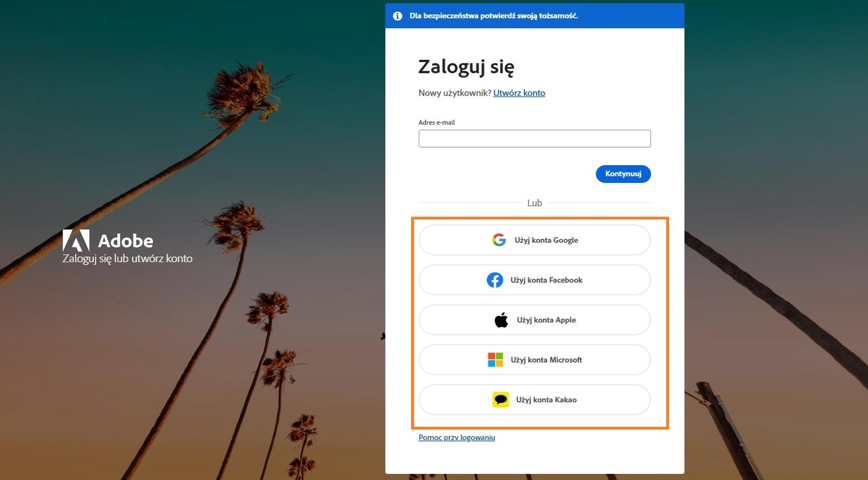Screen dimensions: 868x480
Task: Click the Kakao logo icon
Action: click(x=501, y=400)
